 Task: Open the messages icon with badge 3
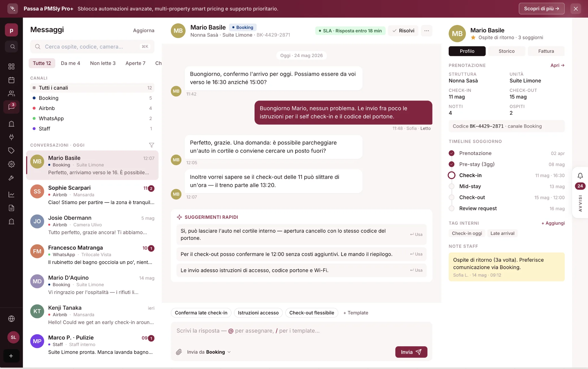pyautogui.click(x=11, y=107)
